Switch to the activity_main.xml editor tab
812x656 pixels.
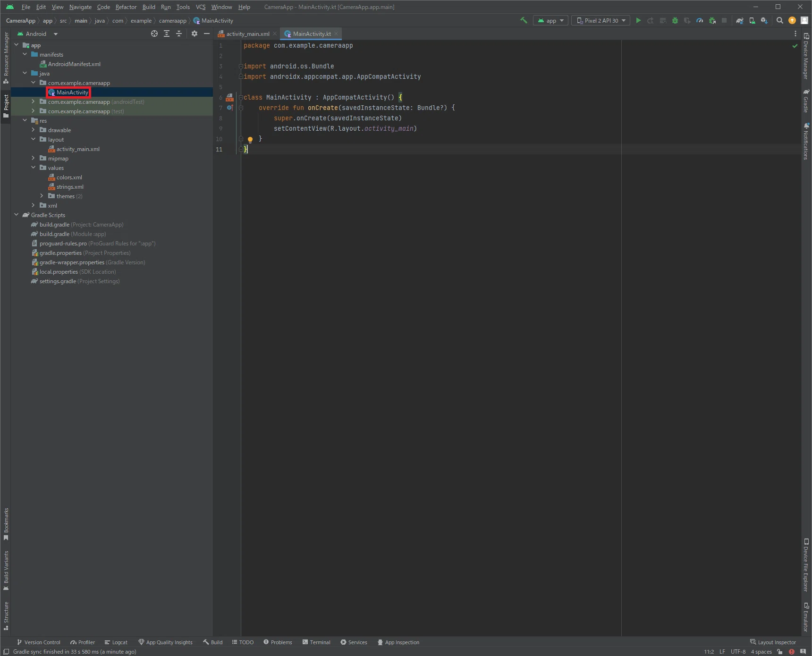247,34
